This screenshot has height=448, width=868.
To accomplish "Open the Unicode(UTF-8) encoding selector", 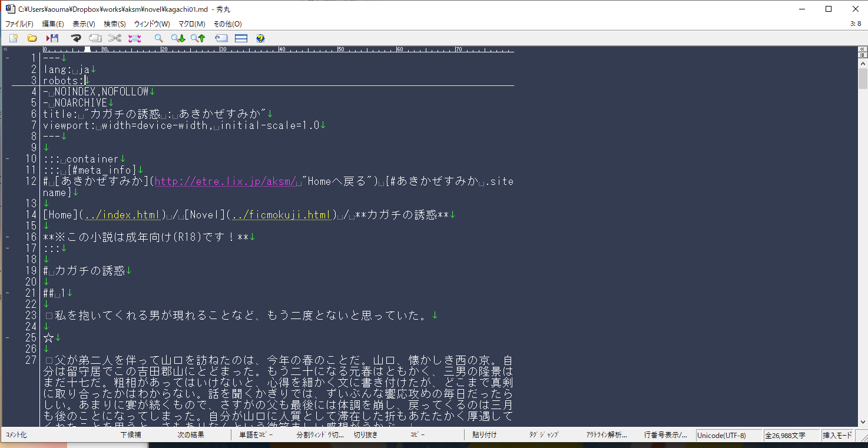I will (x=728, y=436).
